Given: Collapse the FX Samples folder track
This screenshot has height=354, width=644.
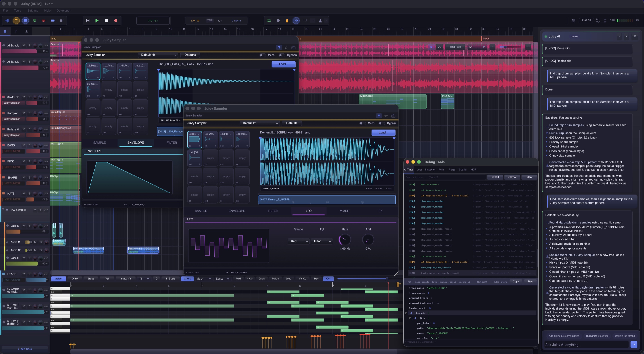Looking at the screenshot, I should pyautogui.click(x=3, y=209).
